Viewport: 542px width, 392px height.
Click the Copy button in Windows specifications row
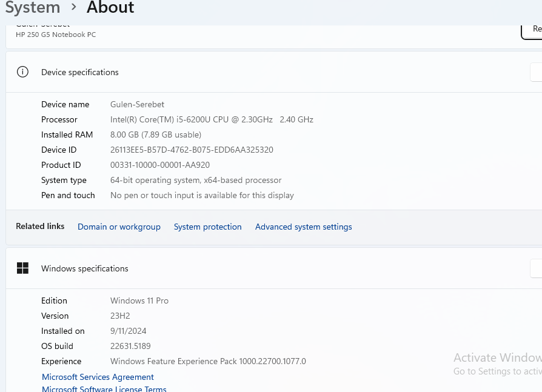point(536,268)
